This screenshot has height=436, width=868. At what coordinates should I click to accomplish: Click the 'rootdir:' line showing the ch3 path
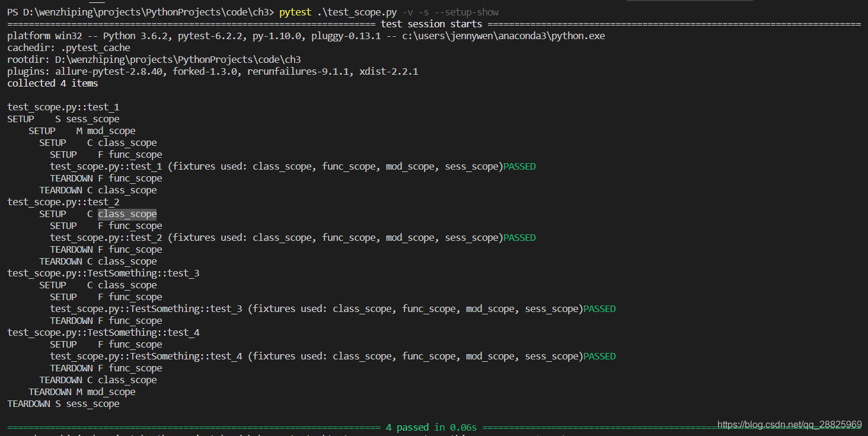tap(154, 60)
